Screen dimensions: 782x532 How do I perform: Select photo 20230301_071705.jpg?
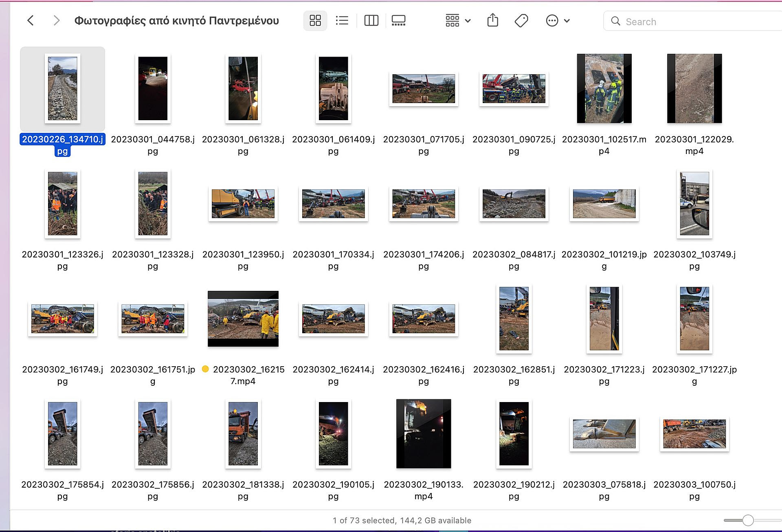424,88
